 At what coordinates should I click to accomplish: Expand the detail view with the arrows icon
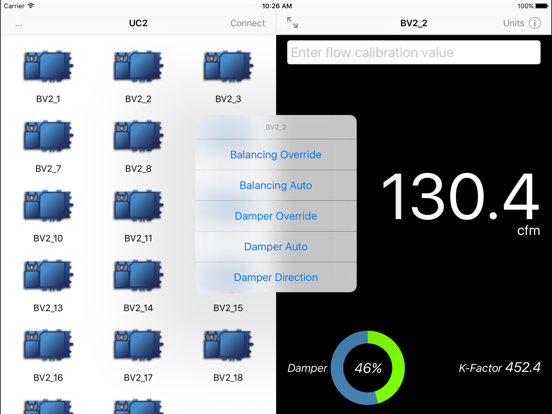click(292, 23)
